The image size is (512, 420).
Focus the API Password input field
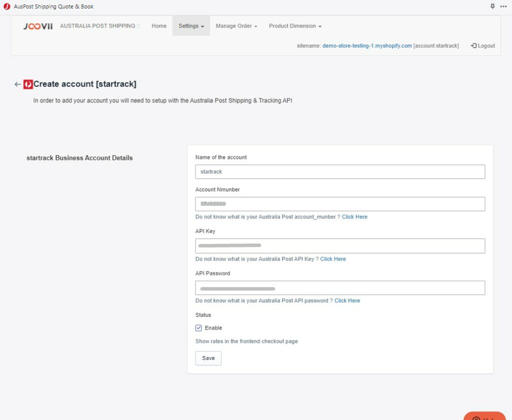tap(340, 287)
